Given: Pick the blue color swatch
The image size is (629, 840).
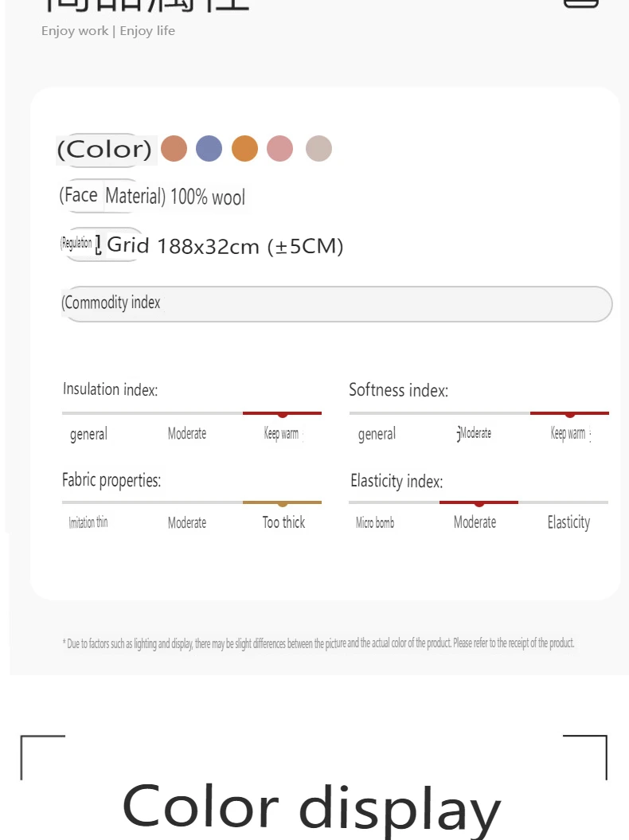Looking at the screenshot, I should (209, 149).
